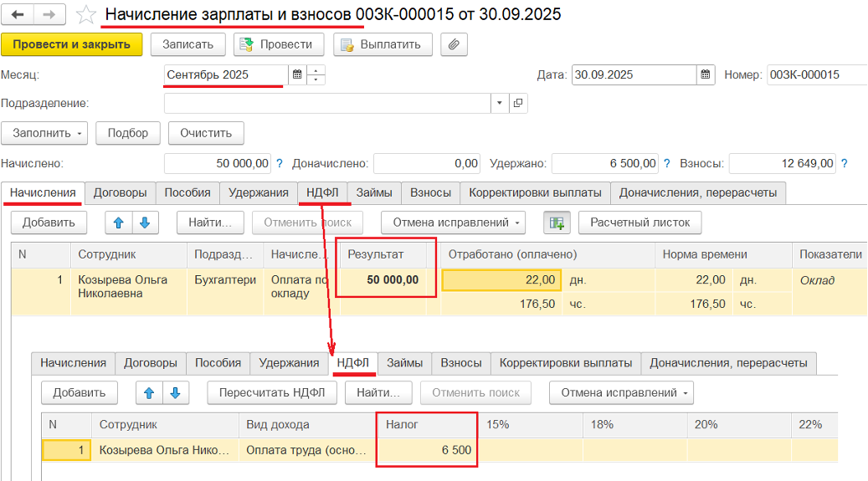The width and height of the screenshot is (868, 481).
Task: Go back using the left arrow button
Action: pyautogui.click(x=18, y=15)
